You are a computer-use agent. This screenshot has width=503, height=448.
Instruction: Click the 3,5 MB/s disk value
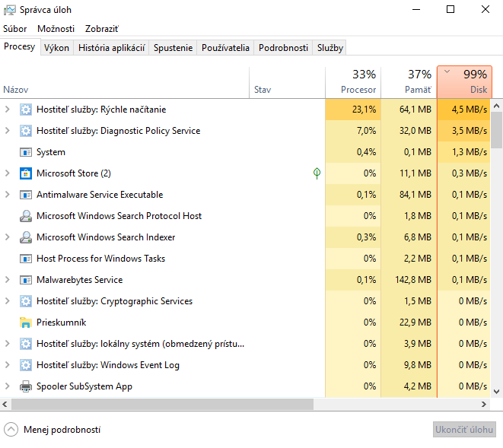470,131
